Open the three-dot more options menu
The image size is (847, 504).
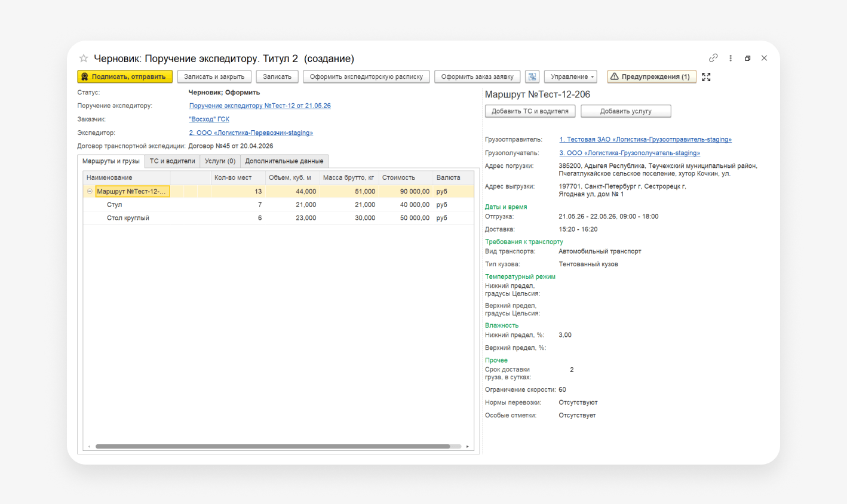731,58
